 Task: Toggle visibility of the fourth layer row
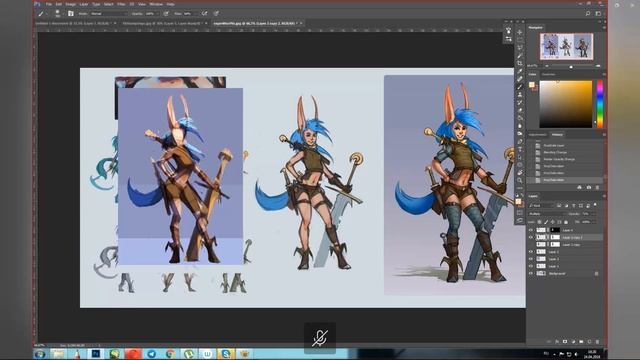click(531, 252)
